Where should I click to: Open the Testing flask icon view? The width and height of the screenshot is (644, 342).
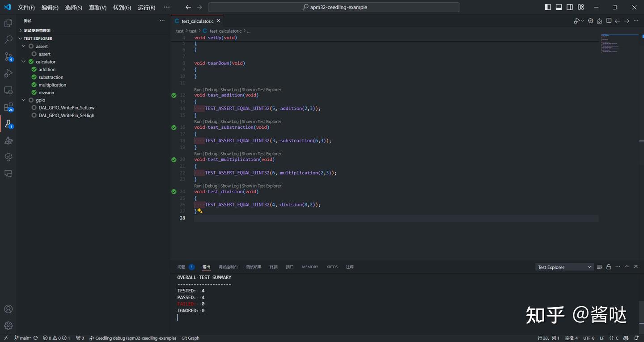point(8,124)
